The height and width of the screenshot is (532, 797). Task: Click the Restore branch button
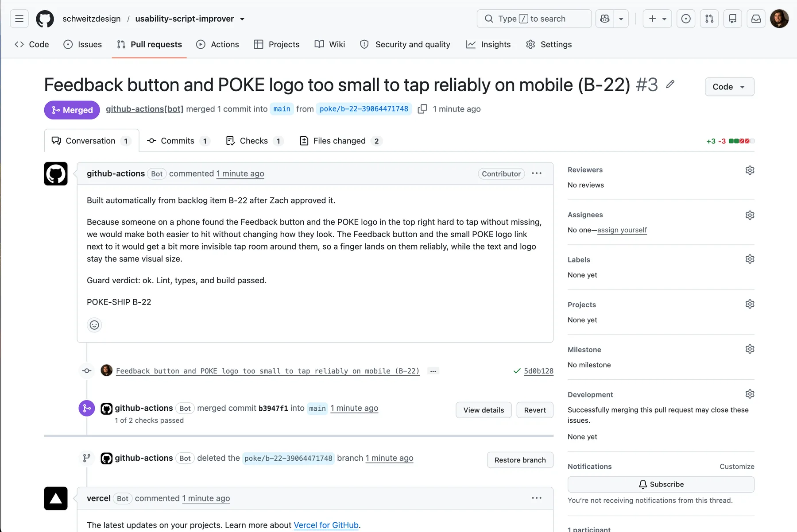(x=520, y=460)
